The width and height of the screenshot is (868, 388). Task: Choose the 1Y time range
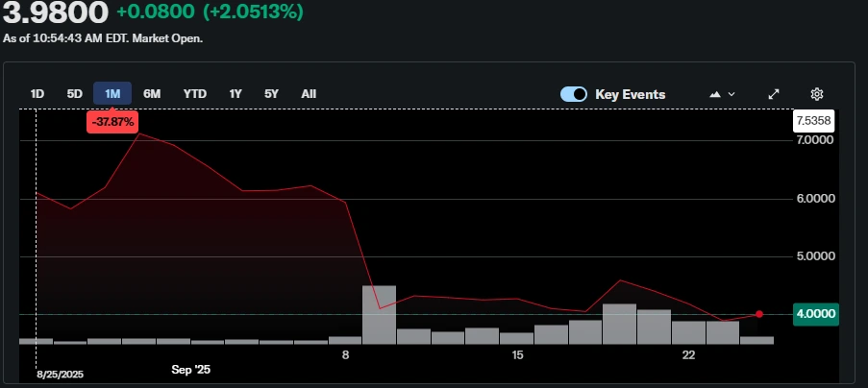click(x=236, y=94)
